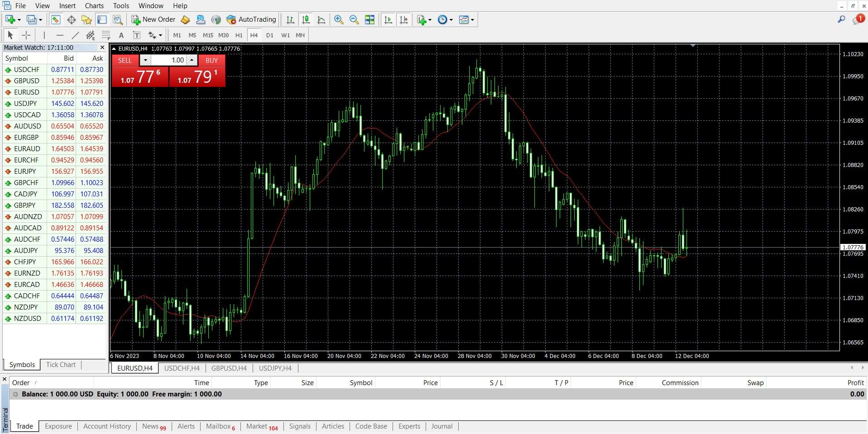The height and width of the screenshot is (434, 868).
Task: Expand the Periods clock dropdown arrow
Action: (x=451, y=20)
